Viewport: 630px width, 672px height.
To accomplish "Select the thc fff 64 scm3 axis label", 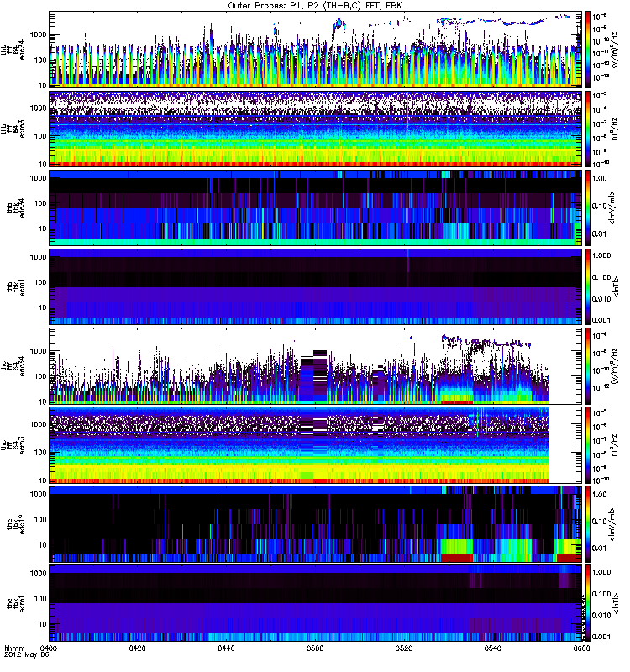I will tap(13, 445).
